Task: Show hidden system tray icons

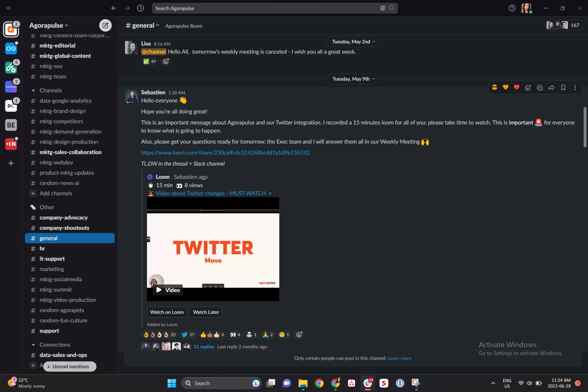Action: click(x=492, y=383)
